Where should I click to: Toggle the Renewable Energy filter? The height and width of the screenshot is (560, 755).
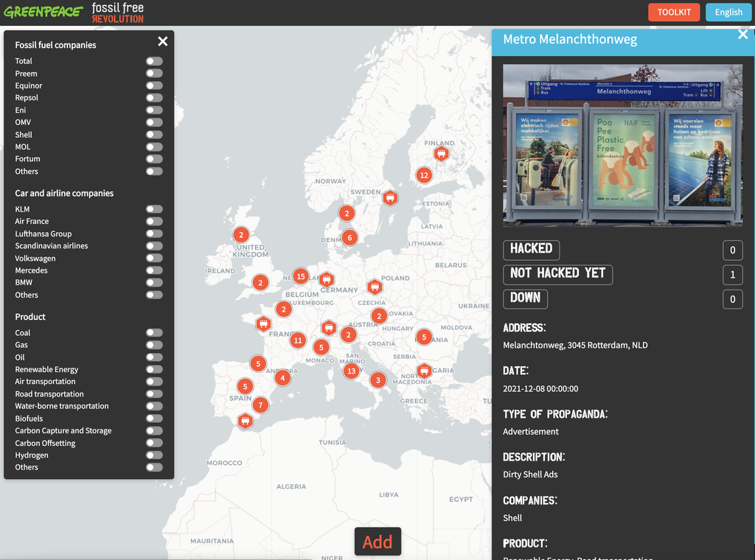click(154, 369)
